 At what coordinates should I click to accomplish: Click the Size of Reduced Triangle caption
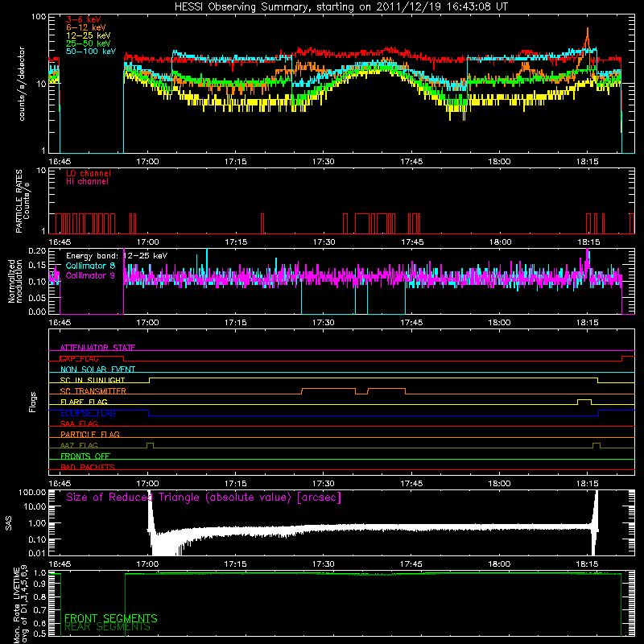pyautogui.click(x=204, y=497)
